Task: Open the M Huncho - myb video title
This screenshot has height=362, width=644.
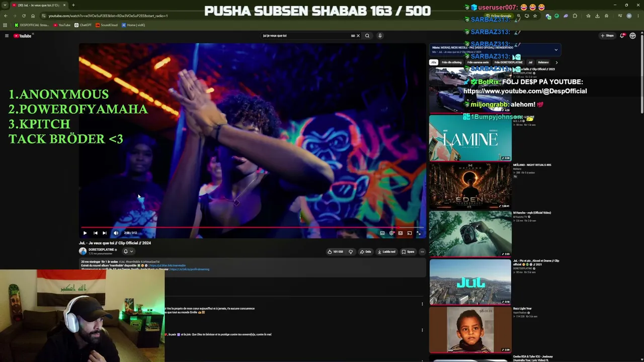Action: [532, 213]
